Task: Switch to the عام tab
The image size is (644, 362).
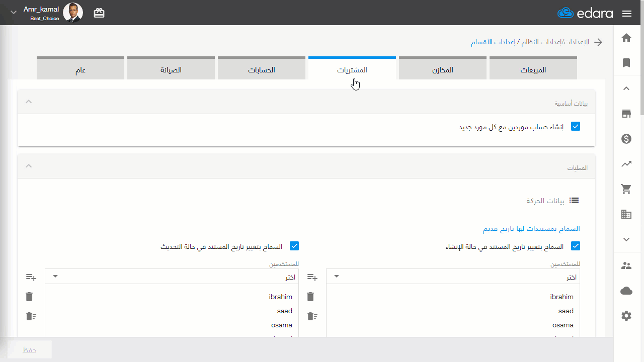Action: coord(80,68)
